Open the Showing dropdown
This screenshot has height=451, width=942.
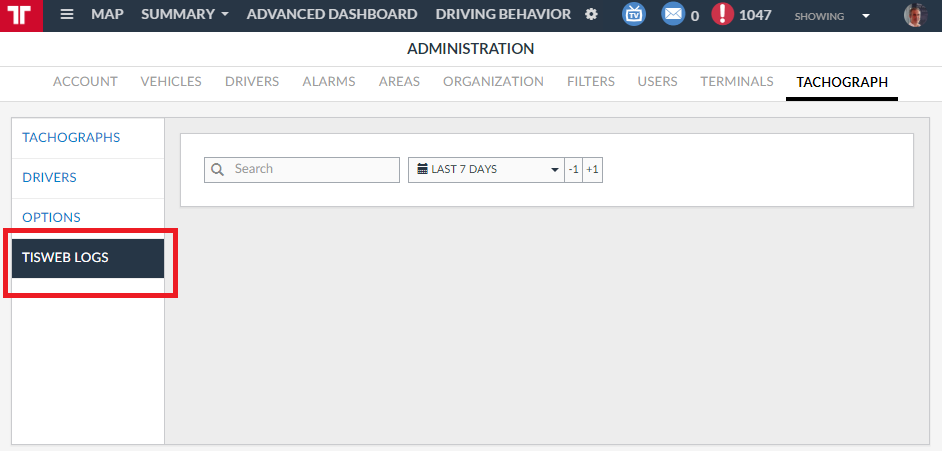[x=831, y=16]
